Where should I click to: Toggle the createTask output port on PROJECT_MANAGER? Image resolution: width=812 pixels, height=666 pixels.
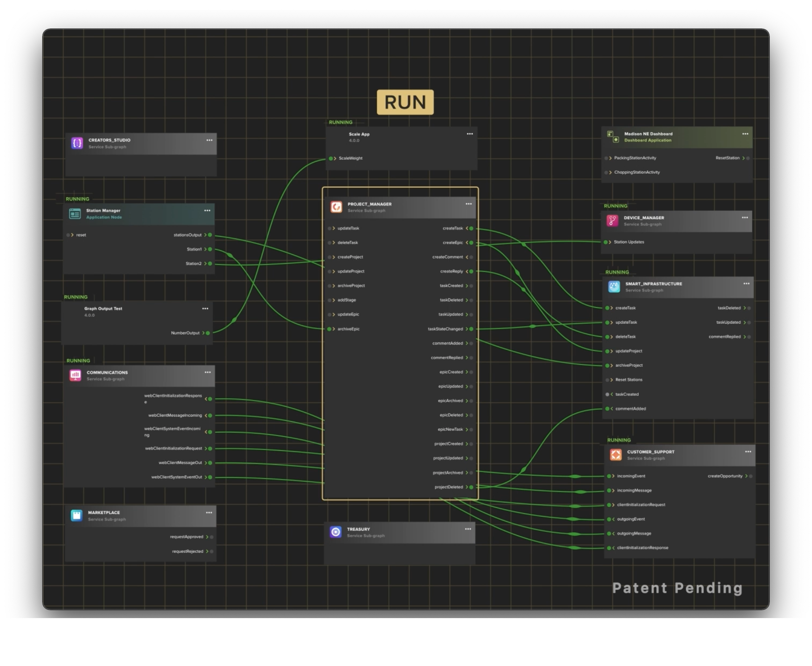471,228
